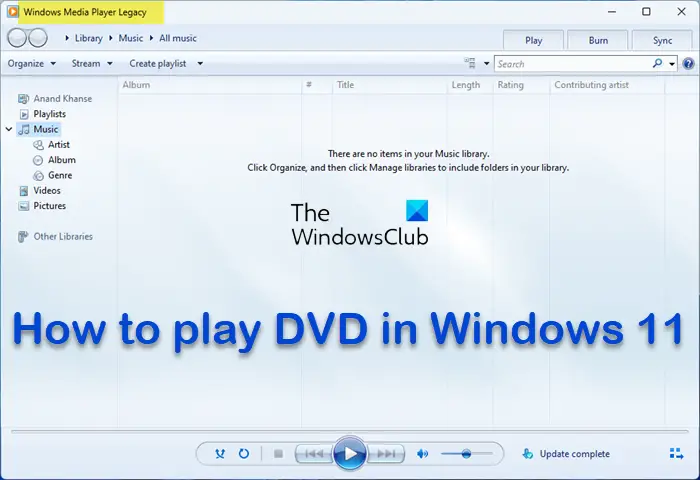Click the Artist icon under Music

coord(38,145)
